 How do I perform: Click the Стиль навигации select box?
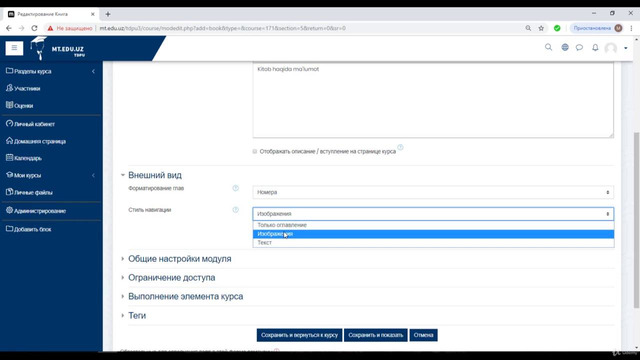(x=433, y=214)
